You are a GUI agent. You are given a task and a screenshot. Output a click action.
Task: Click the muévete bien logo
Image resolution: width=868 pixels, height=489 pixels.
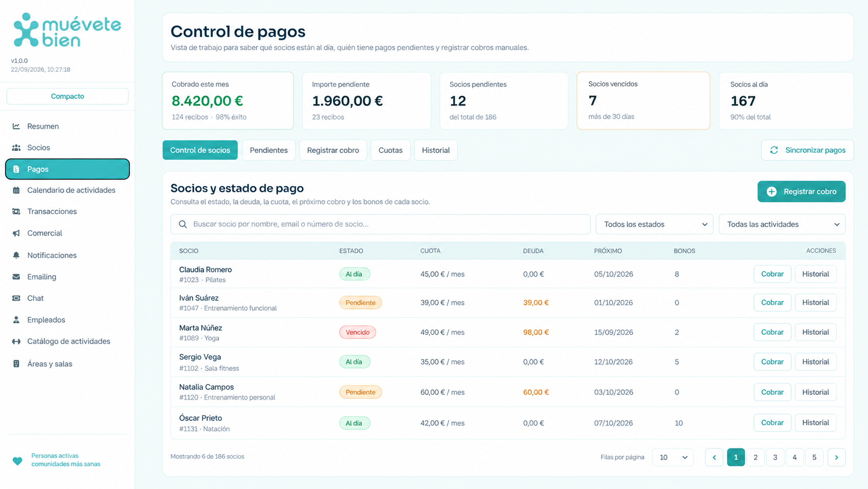[67, 30]
